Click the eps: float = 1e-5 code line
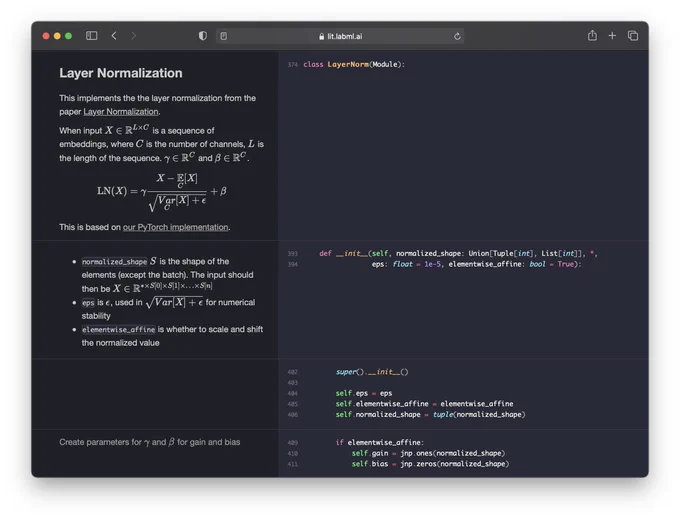 [476, 264]
